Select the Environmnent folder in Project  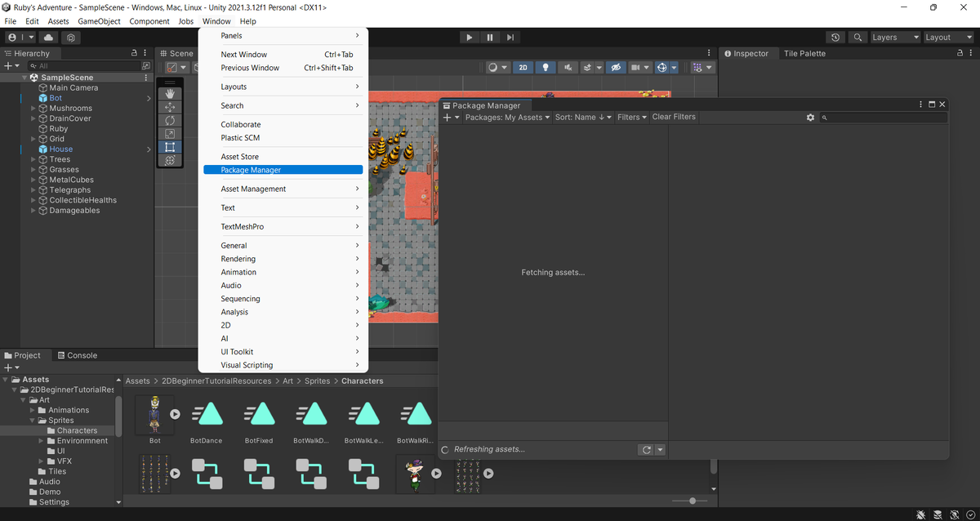coord(77,441)
